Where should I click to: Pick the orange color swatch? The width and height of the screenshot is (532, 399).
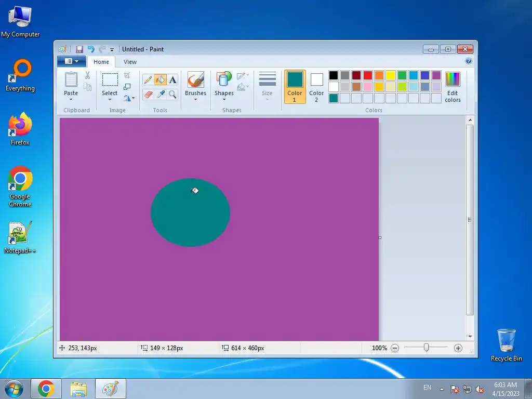coord(379,75)
